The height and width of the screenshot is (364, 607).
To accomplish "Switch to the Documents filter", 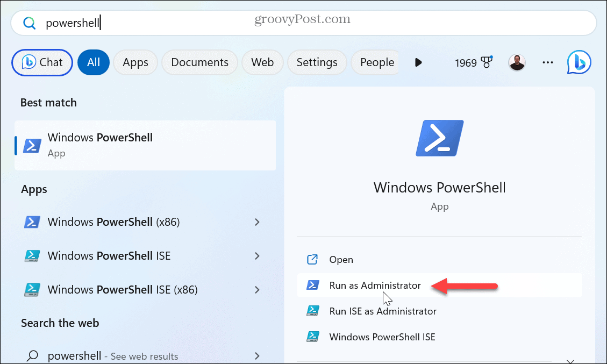I will [x=200, y=62].
